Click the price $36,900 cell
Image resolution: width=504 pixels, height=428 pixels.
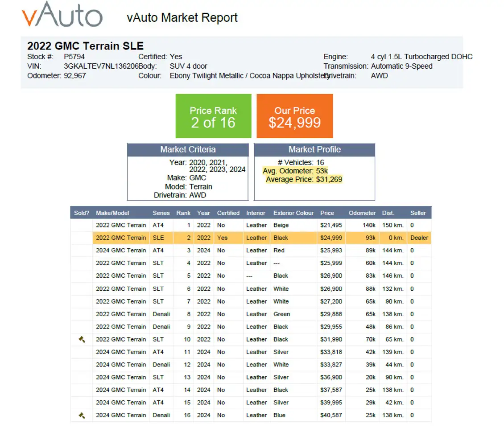(331, 378)
